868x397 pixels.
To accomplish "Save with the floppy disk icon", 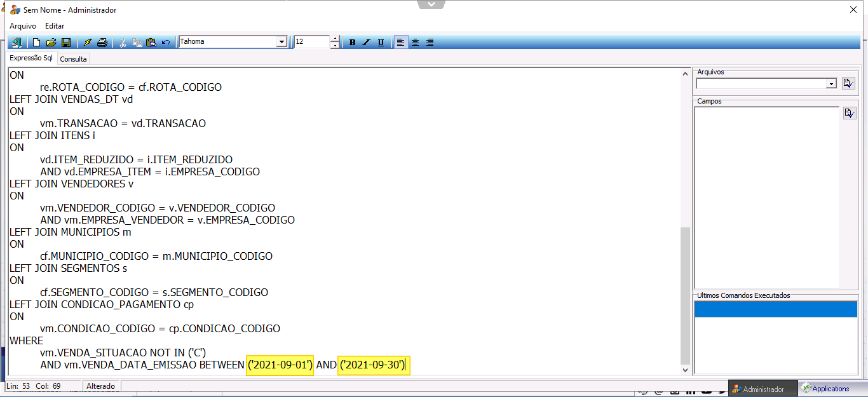I will point(65,43).
